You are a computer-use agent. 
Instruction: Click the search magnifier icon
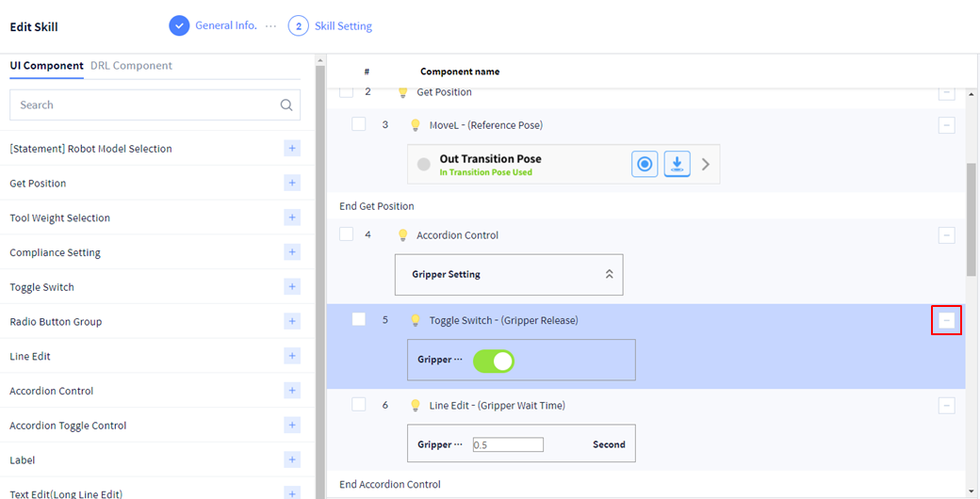(286, 105)
